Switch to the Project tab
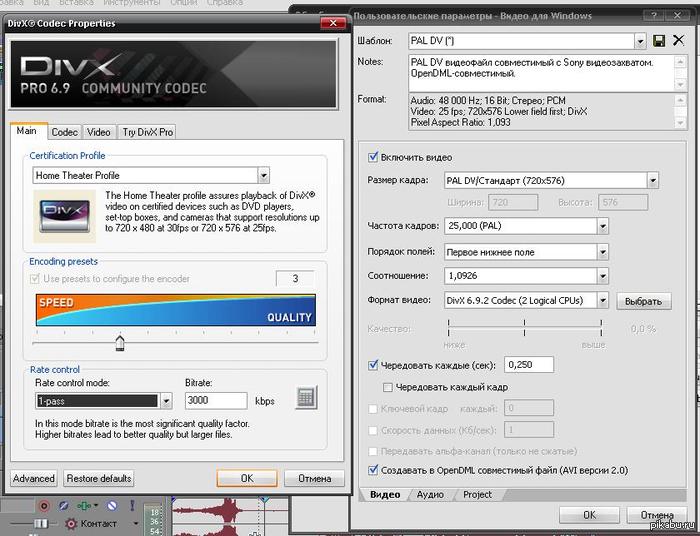The width and height of the screenshot is (700, 536). tap(477, 494)
